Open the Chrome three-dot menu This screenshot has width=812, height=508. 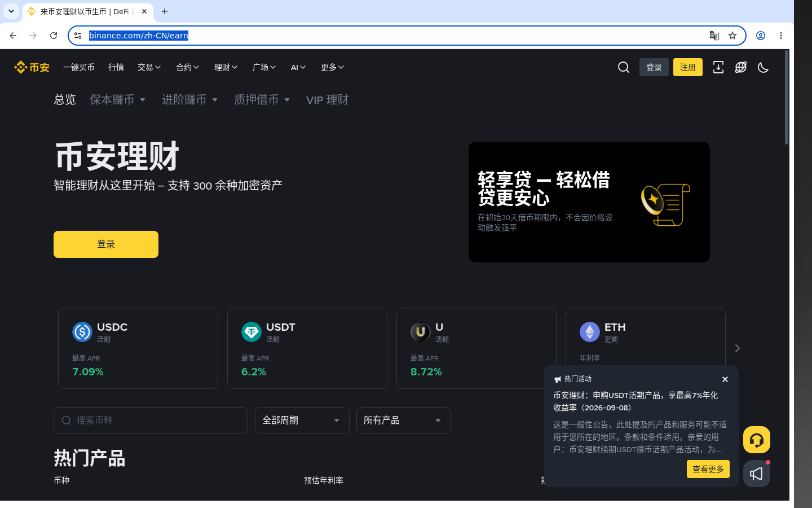(x=781, y=36)
